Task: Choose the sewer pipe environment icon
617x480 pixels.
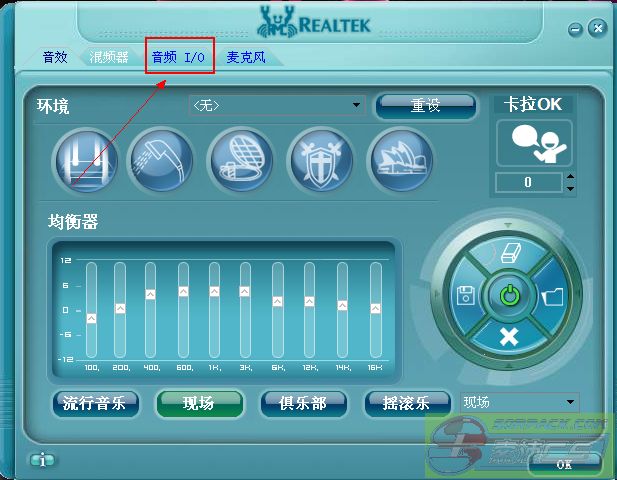Action: tap(240, 159)
